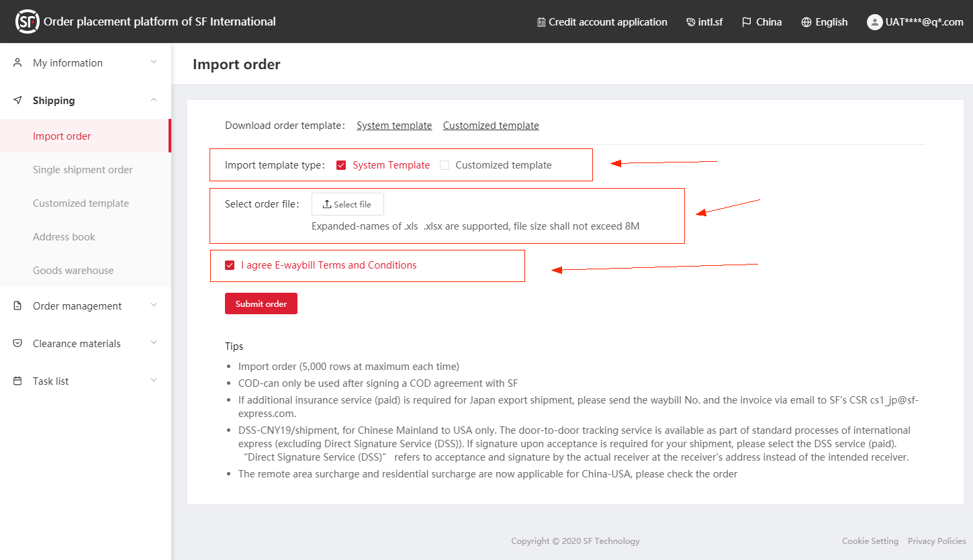This screenshot has width=973, height=560.
Task: Click the Select file button
Action: pos(348,204)
